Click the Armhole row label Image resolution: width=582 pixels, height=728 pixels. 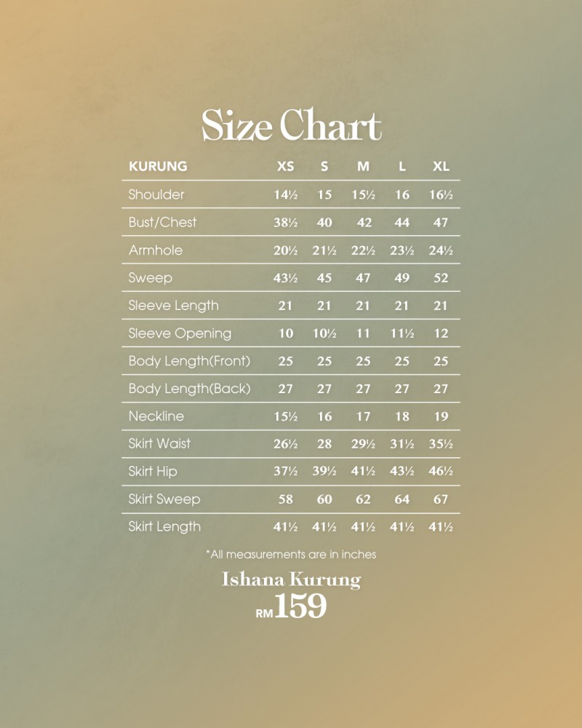click(156, 250)
